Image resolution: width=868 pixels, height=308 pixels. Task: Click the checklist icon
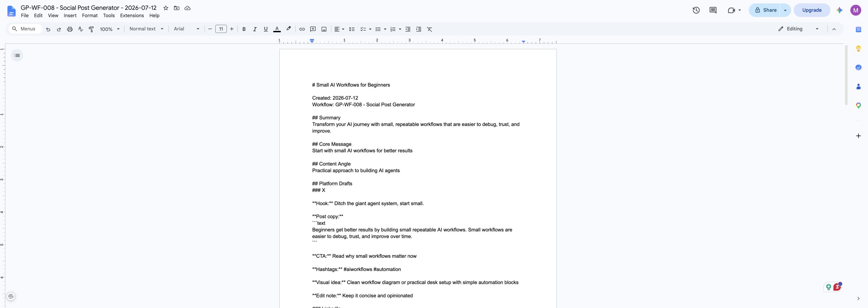click(x=363, y=29)
